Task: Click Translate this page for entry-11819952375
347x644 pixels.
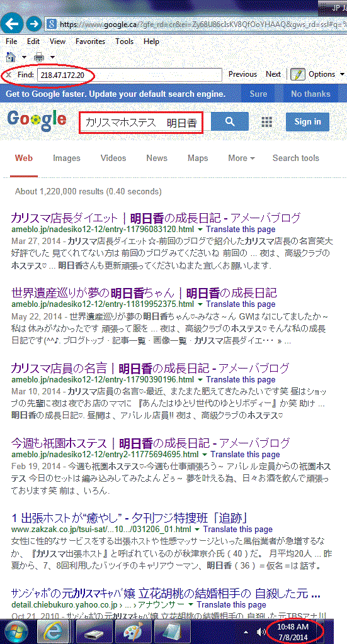Action: pos(241,304)
